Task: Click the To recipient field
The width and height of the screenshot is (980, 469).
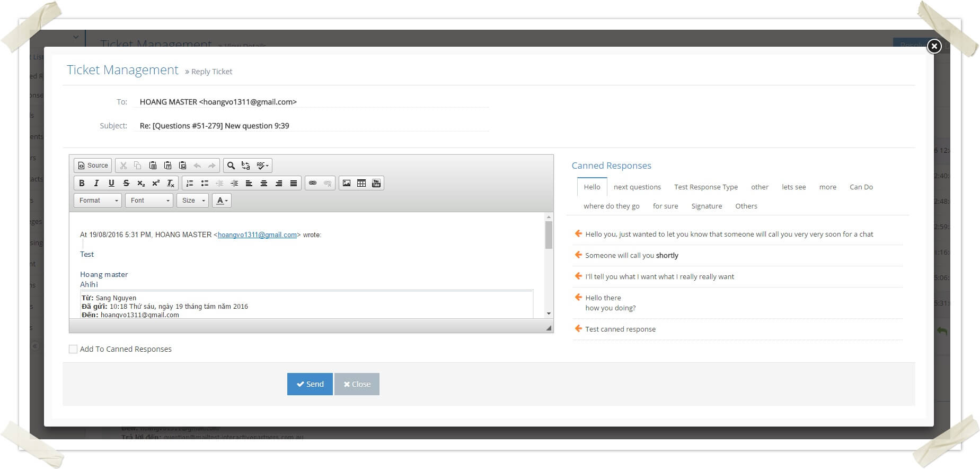Action: coord(311,102)
